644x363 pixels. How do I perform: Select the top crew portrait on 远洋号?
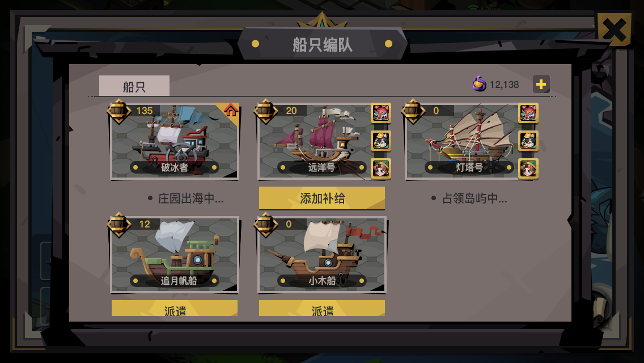pyautogui.click(x=381, y=113)
